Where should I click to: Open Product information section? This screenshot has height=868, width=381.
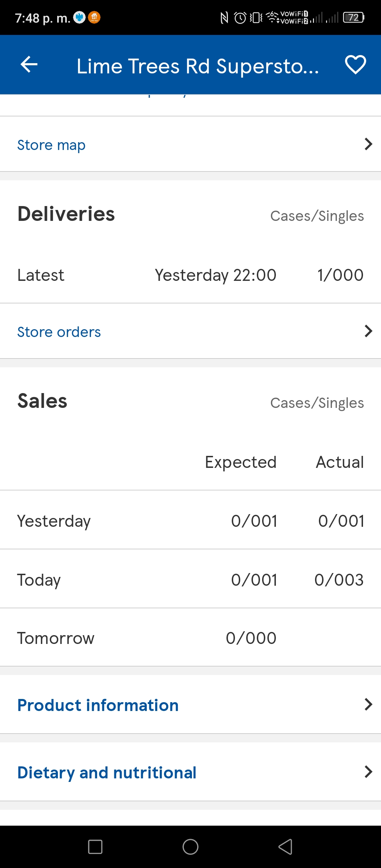tap(190, 705)
